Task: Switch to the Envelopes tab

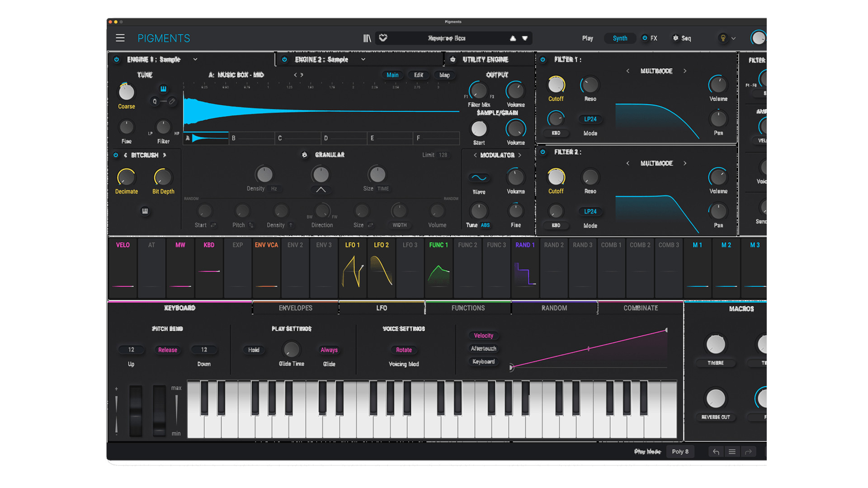Action: click(x=296, y=308)
